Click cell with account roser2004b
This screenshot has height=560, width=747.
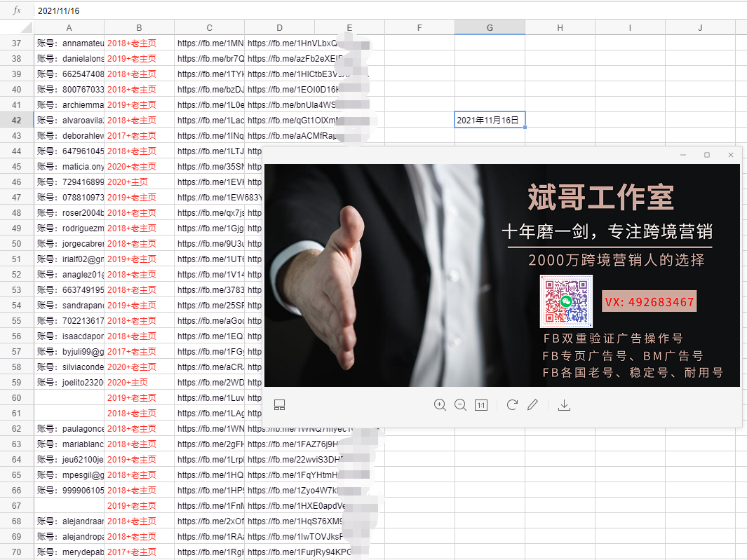(69, 213)
